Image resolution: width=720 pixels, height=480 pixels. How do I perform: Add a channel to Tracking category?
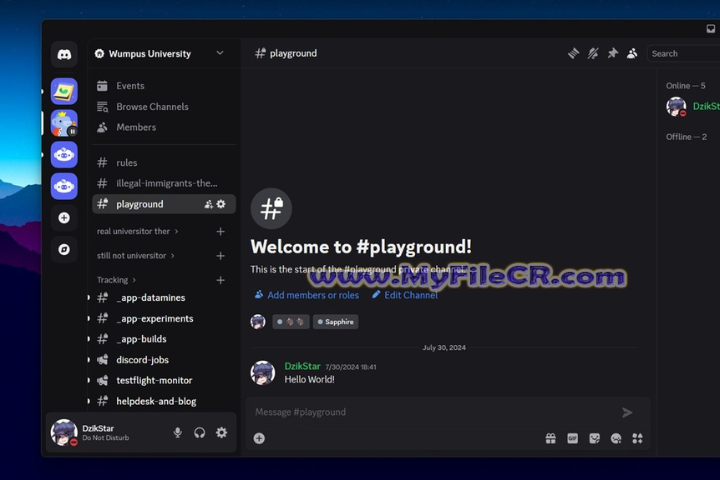(x=220, y=280)
